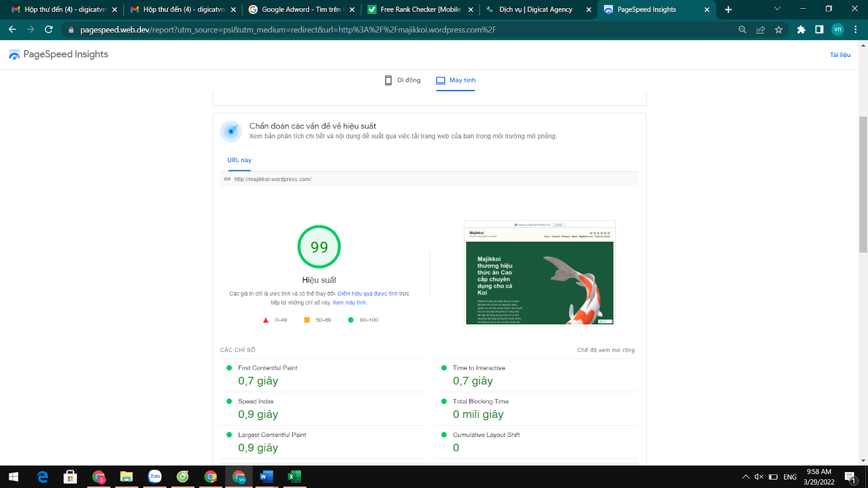Image resolution: width=868 pixels, height=488 pixels.
Task: Click the page vertical scrollbar
Action: (863, 184)
